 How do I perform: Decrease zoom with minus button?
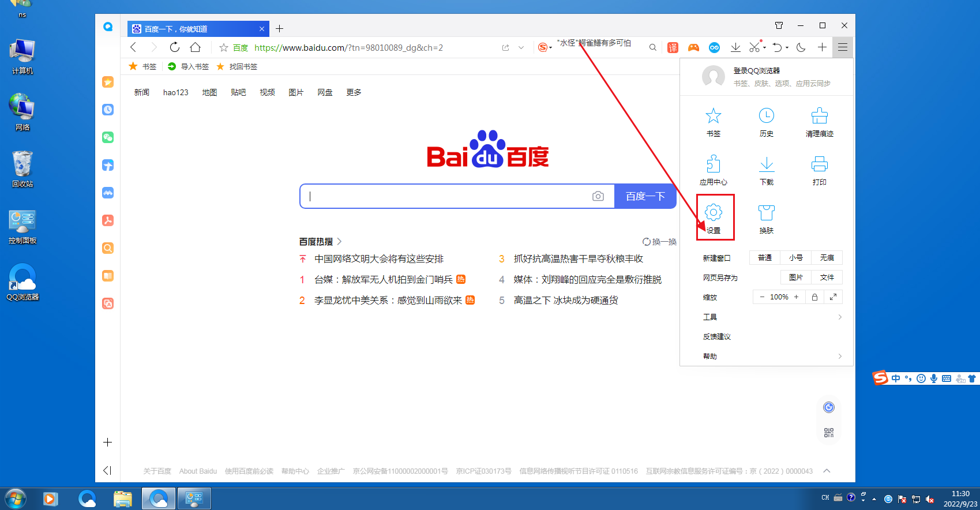pos(762,297)
